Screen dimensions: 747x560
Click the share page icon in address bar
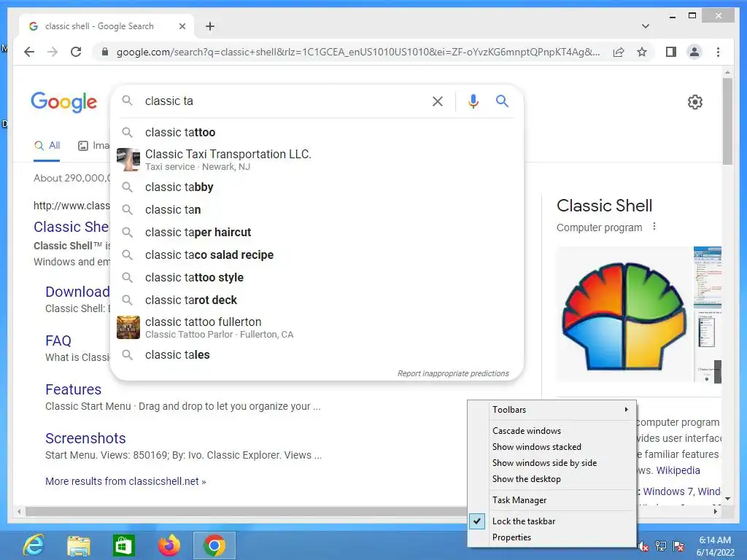pos(619,52)
